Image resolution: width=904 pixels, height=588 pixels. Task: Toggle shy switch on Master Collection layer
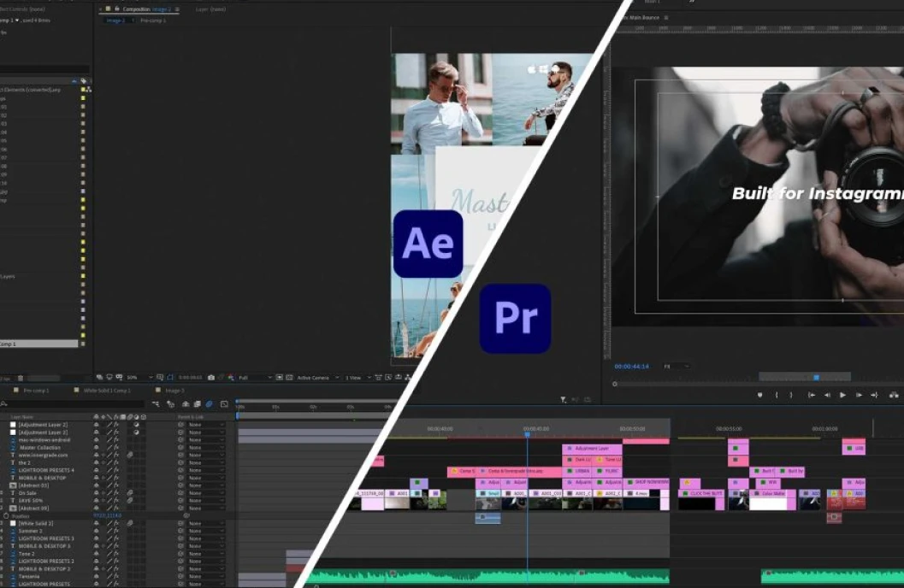click(x=97, y=448)
